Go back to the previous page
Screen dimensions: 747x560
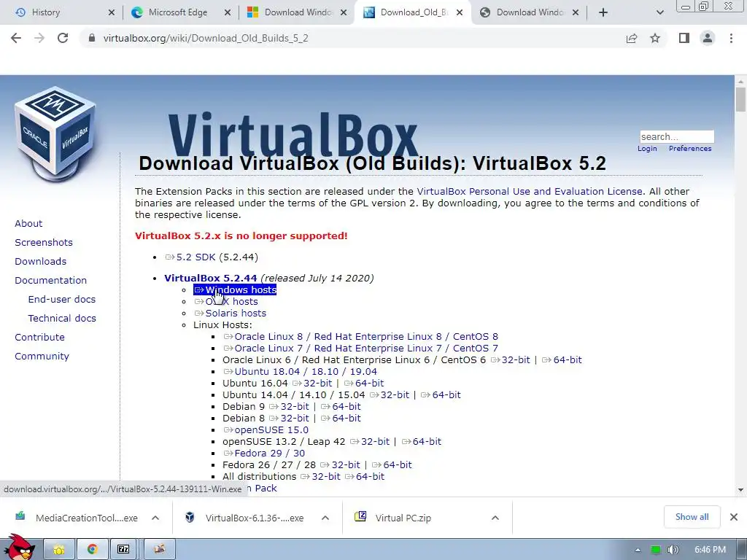tap(16, 38)
